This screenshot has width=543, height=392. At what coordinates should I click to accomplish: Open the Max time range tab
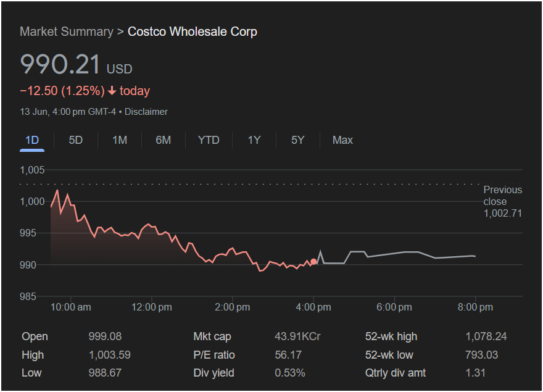click(342, 140)
